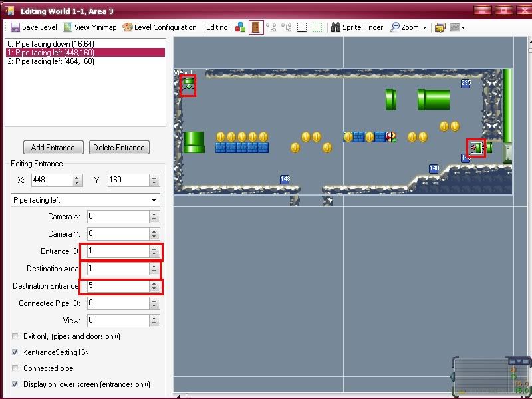Click the background image edit icon in toolbar
Image resolution: width=532 pixels, height=399 pixels.
point(440,27)
